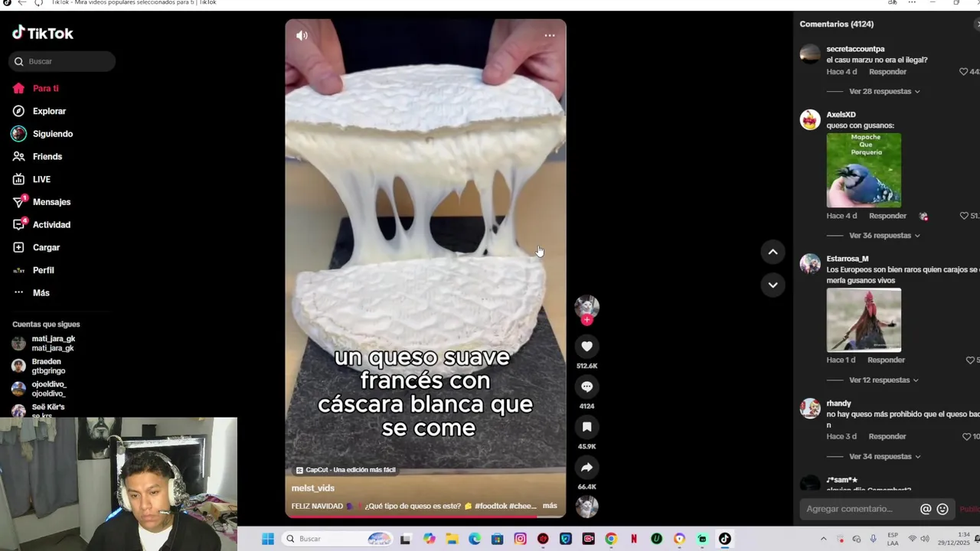
Task: Open secretaccountpa's profile avatar
Action: click(810, 54)
